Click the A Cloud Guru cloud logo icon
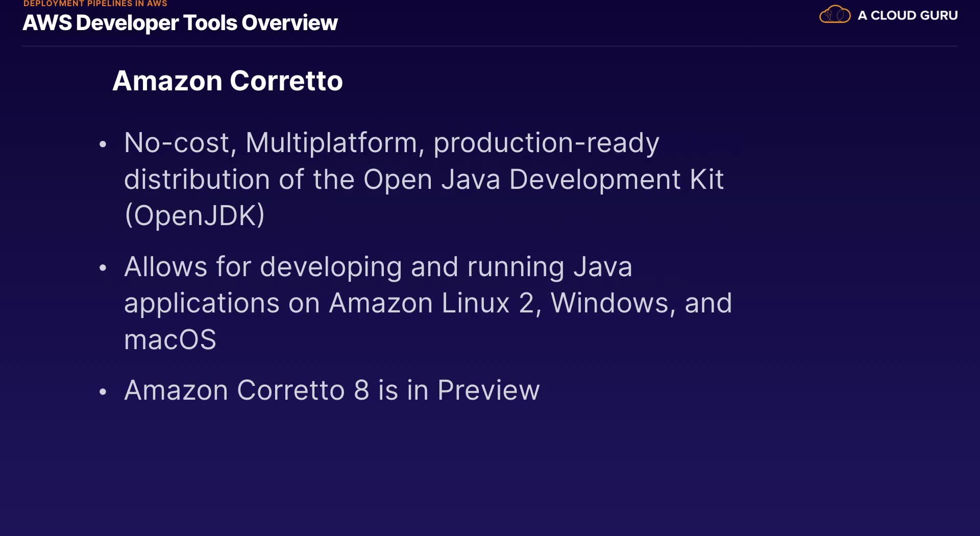 (835, 15)
